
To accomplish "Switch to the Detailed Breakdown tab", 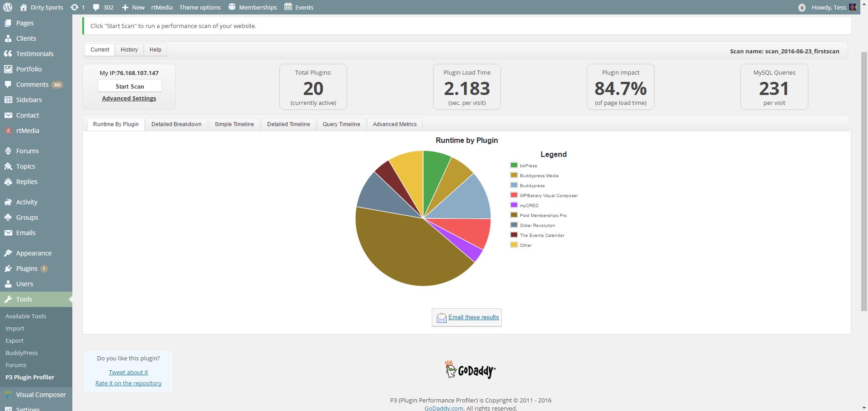I will (176, 124).
